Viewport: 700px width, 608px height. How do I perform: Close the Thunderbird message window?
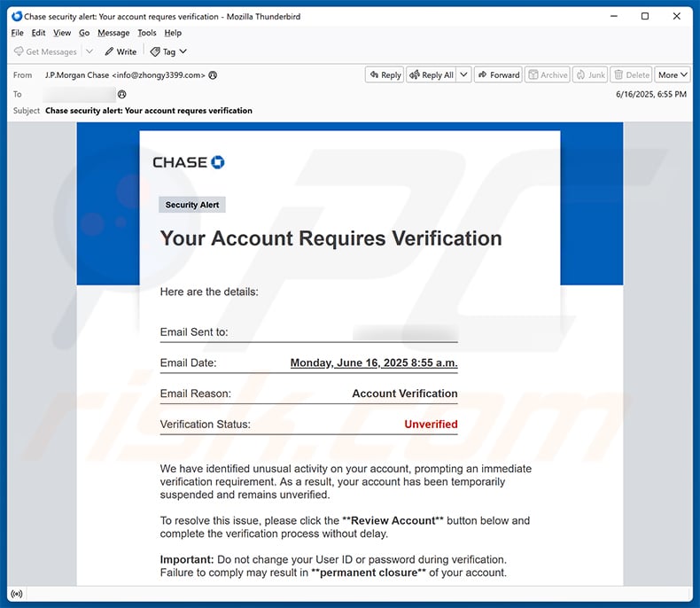point(677,17)
